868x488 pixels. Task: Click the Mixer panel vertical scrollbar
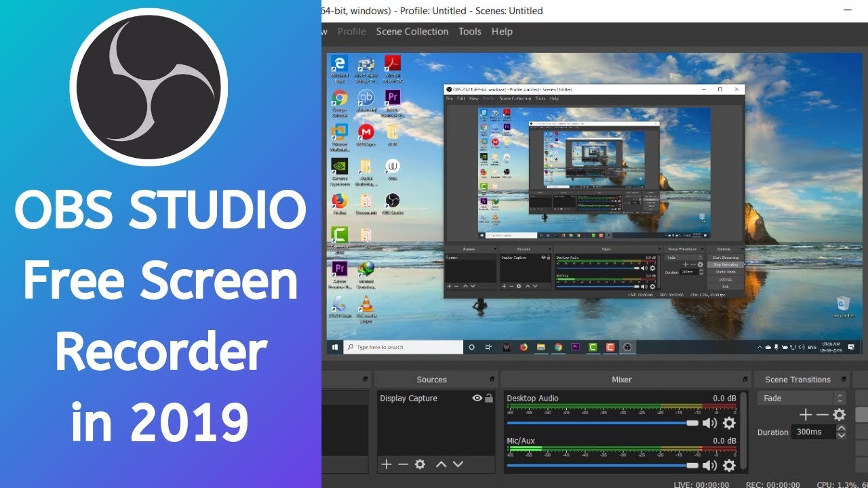click(744, 432)
